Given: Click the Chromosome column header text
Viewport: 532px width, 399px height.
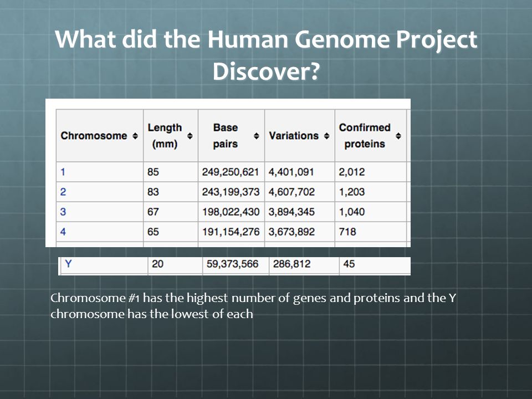Looking at the screenshot, I should (x=94, y=136).
